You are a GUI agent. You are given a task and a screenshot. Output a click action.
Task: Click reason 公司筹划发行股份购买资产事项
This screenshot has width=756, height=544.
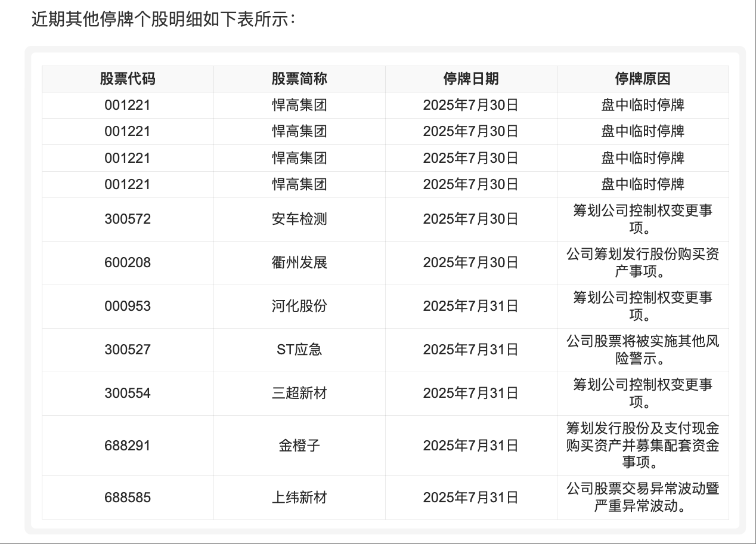click(x=643, y=263)
